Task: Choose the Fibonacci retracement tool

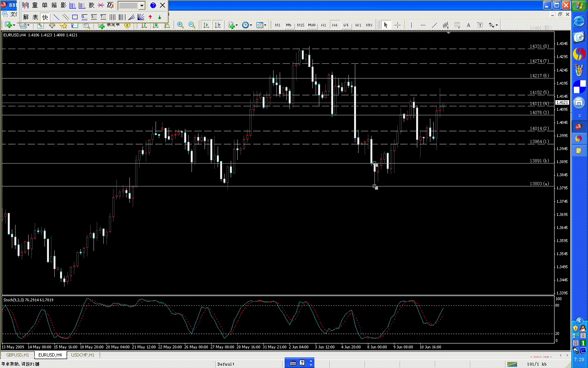Action: tap(457, 25)
